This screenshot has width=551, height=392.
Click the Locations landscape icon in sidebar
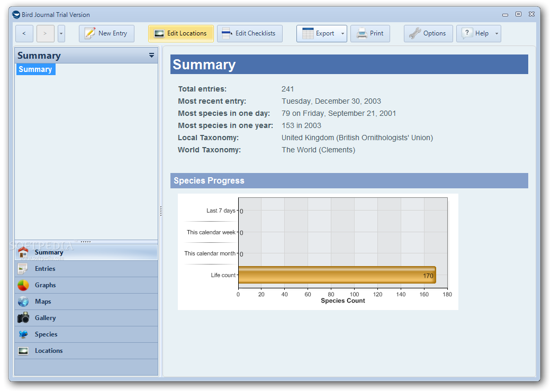pos(23,351)
